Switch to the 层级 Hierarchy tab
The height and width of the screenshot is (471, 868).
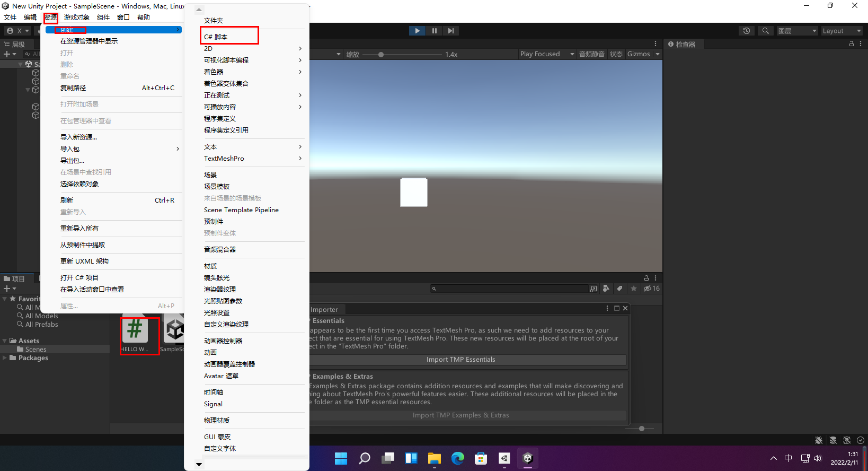pyautogui.click(x=15, y=45)
